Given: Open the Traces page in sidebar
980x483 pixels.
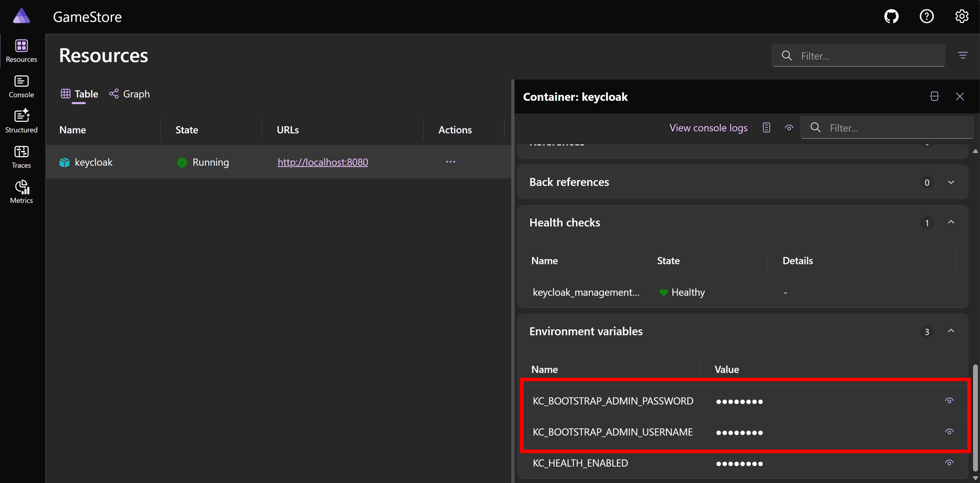Looking at the screenshot, I should (21, 157).
